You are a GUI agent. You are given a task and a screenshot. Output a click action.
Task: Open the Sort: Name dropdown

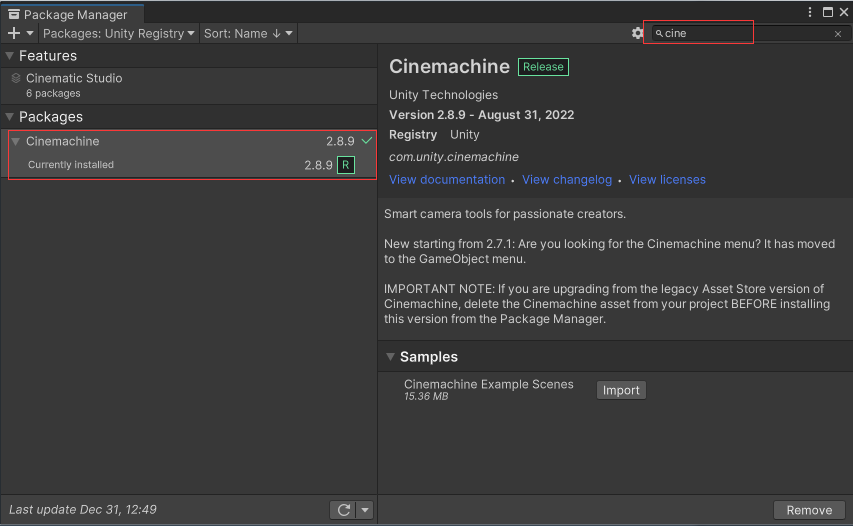(249, 33)
